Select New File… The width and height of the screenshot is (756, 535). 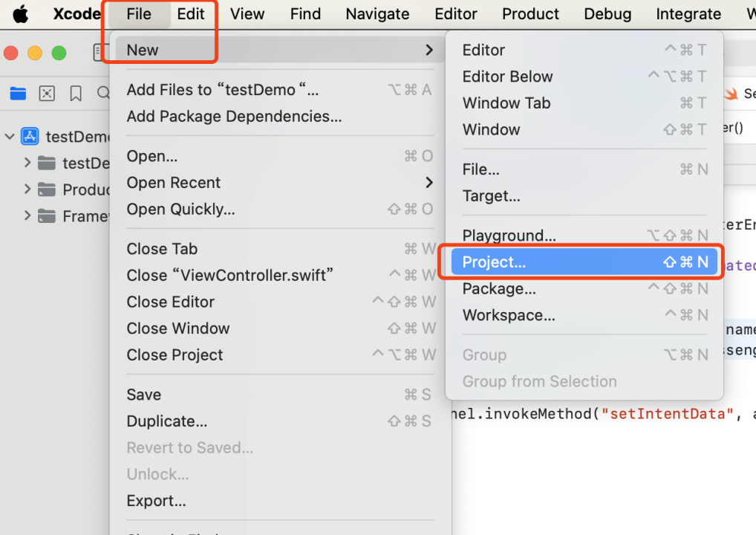pos(584,169)
